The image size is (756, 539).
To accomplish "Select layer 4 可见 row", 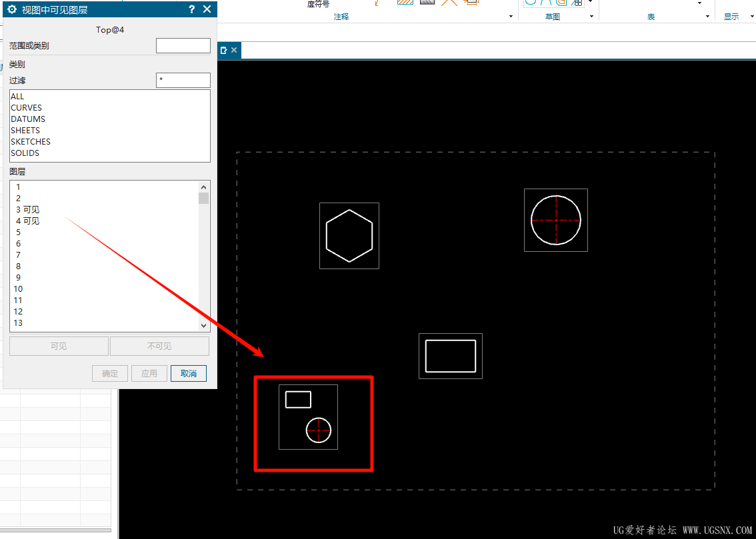I will [103, 221].
